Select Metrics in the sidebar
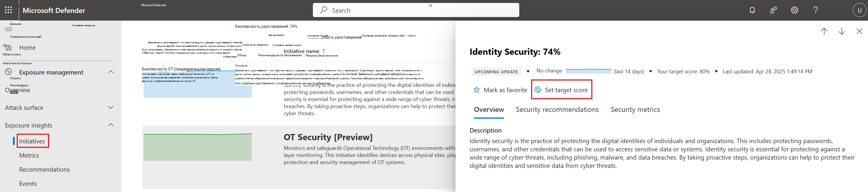Viewport: 868px width, 192px height. (29, 155)
